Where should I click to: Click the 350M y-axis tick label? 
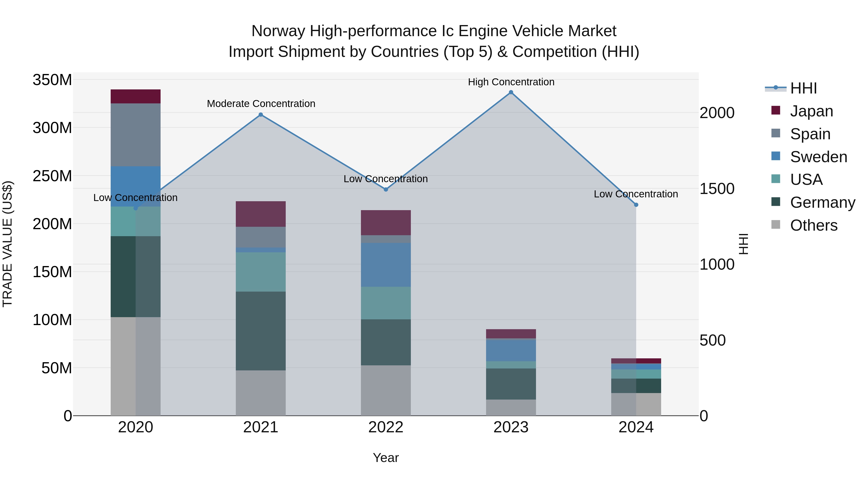click(52, 80)
